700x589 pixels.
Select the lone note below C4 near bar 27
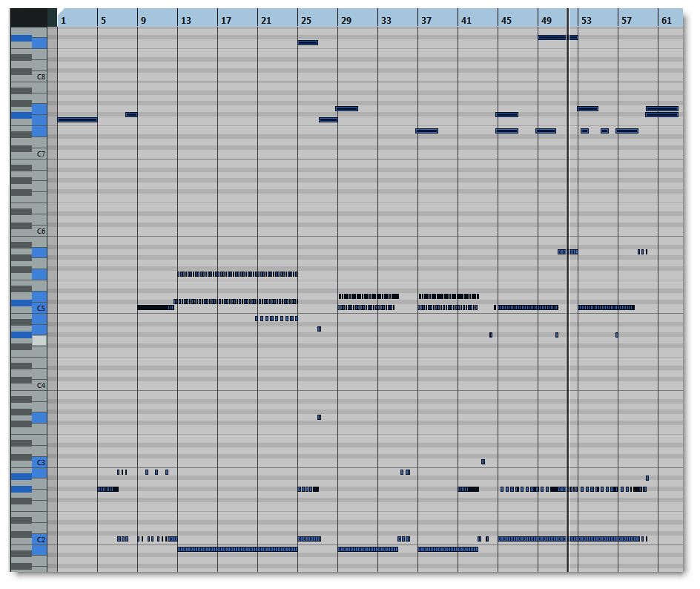point(319,418)
